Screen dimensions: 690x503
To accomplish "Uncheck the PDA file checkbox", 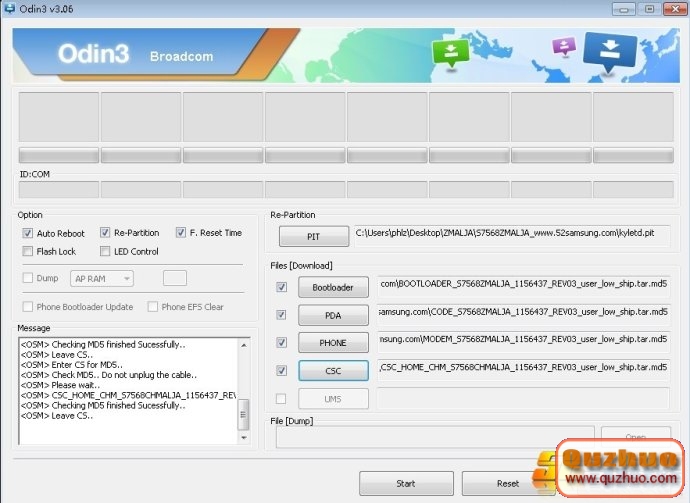I will 281,315.
